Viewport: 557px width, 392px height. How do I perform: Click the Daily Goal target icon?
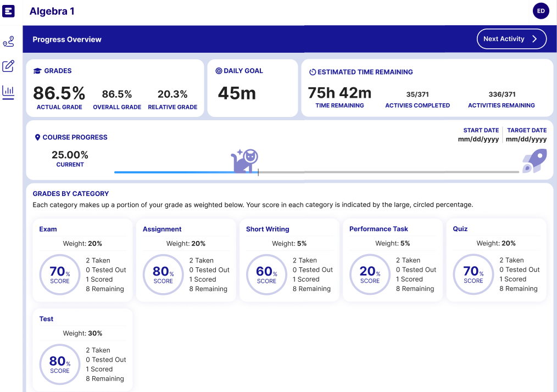click(x=219, y=71)
